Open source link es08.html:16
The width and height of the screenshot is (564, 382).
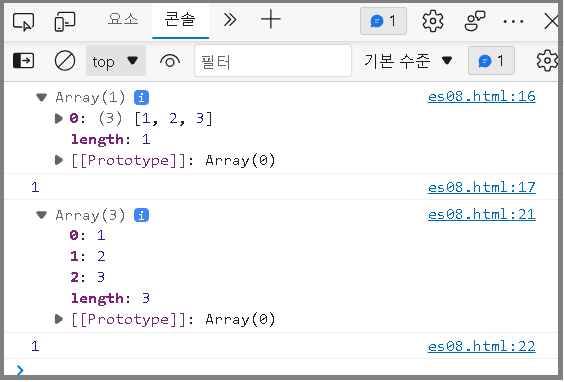pyautogui.click(x=482, y=96)
